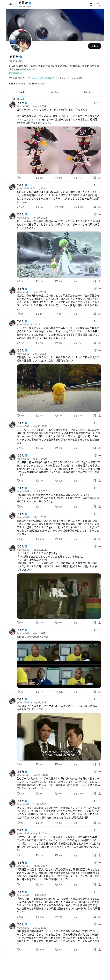
Task: Click the icon left of the header search magnifier
Action: pos(91,5)
